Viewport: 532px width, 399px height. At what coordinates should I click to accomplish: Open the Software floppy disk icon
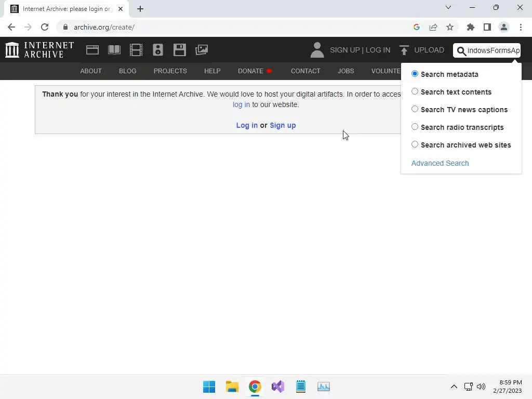tap(179, 50)
